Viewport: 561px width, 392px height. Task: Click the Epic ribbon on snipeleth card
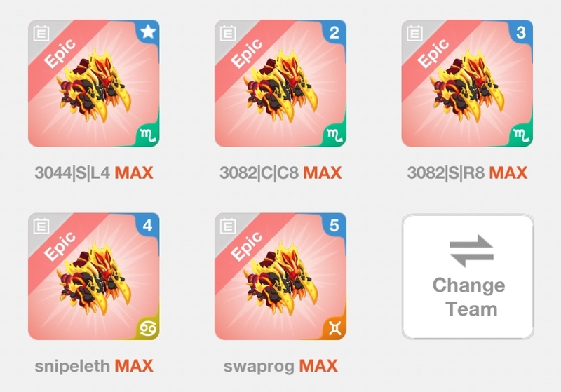pos(60,246)
